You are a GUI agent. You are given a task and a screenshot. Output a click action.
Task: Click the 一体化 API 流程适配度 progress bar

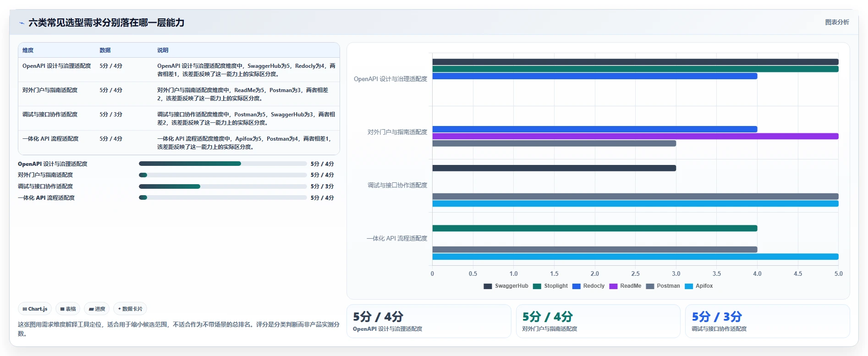coord(223,198)
